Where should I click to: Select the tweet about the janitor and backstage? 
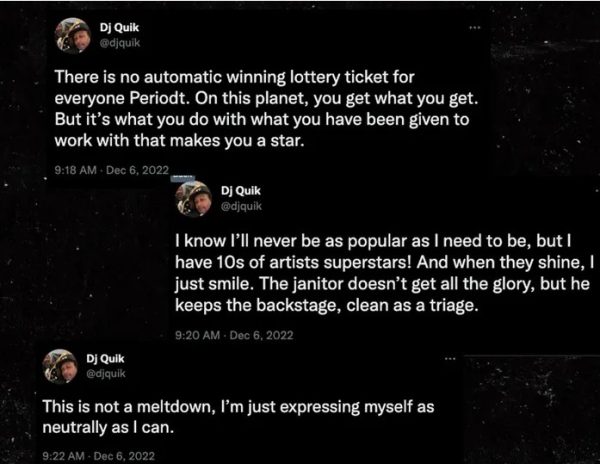pos(383,274)
